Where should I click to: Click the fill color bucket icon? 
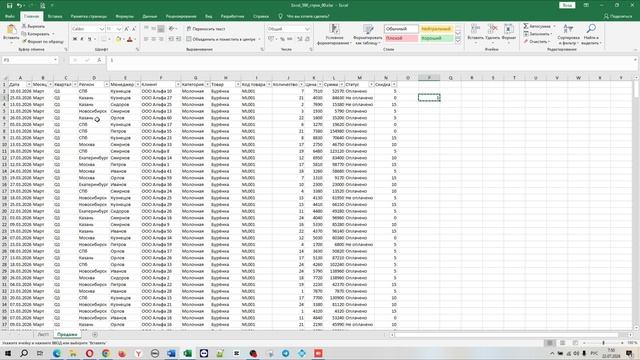tap(118, 40)
